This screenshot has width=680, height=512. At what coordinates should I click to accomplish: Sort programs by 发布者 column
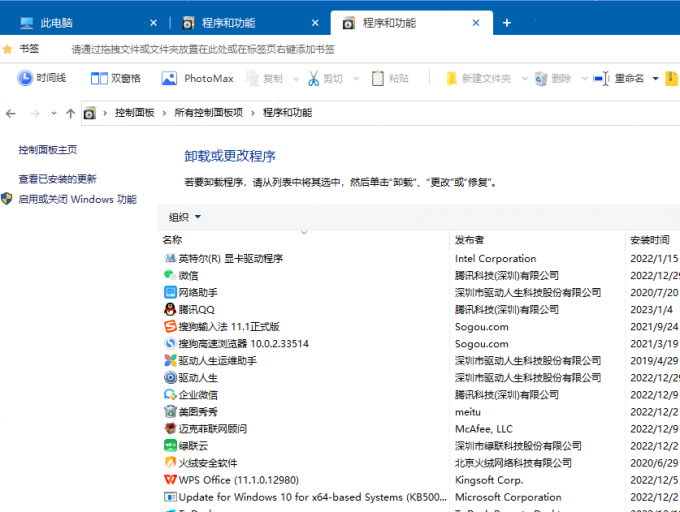coord(469,240)
